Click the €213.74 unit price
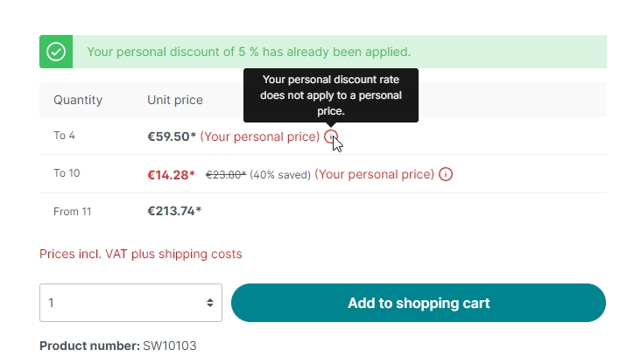The width and height of the screenshot is (641, 364). 174,211
